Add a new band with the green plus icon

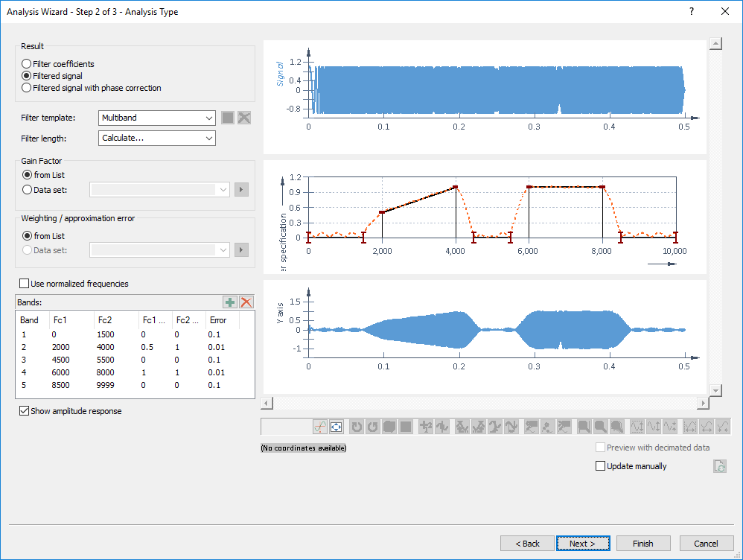tap(230, 302)
